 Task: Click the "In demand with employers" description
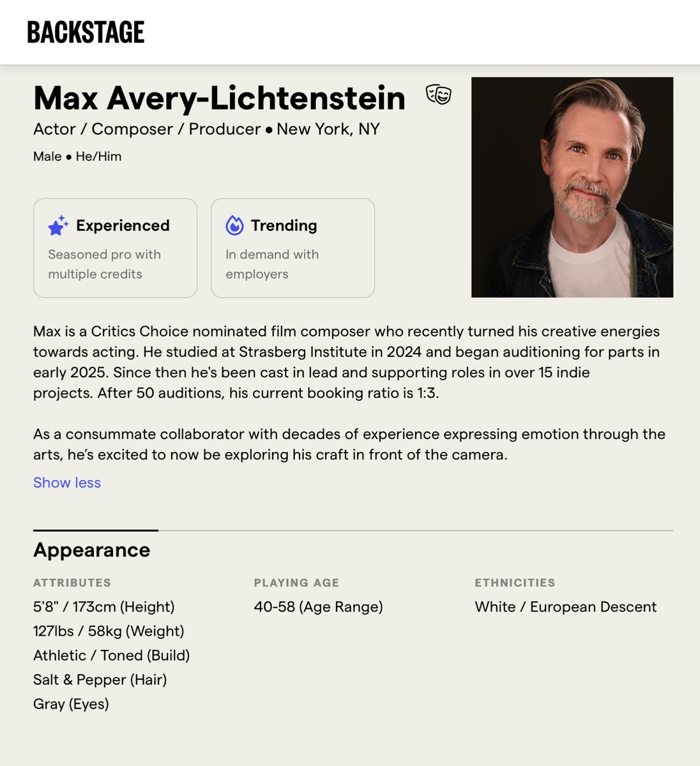pos(272,264)
